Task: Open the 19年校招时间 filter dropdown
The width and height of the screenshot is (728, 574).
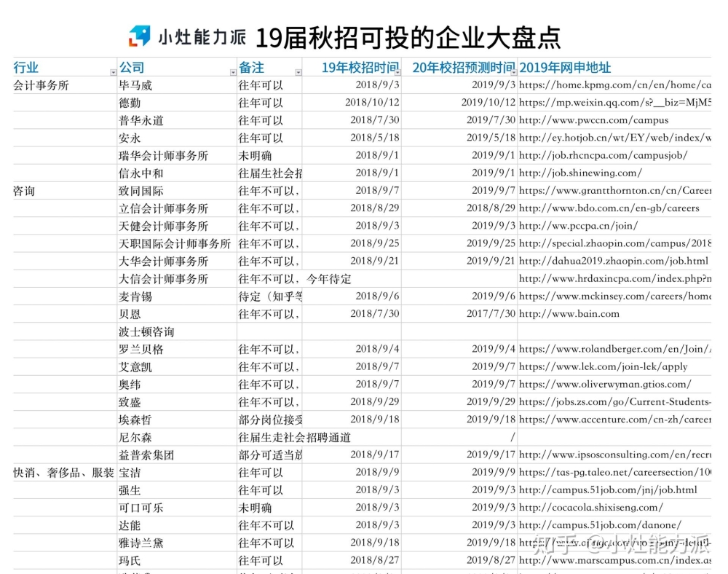Action: [x=397, y=72]
